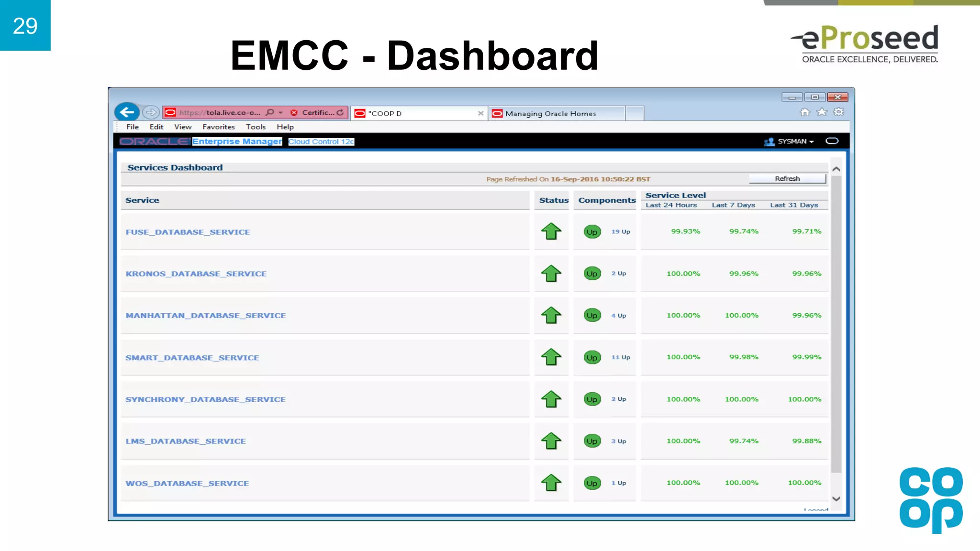Click the Up badge in KRONOS row

[592, 274]
